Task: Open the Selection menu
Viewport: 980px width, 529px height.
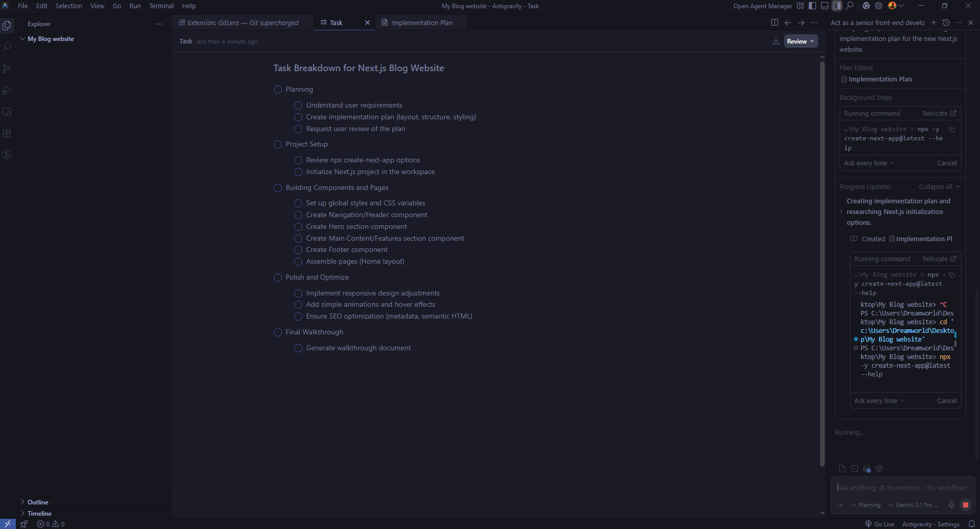Action: [x=69, y=6]
